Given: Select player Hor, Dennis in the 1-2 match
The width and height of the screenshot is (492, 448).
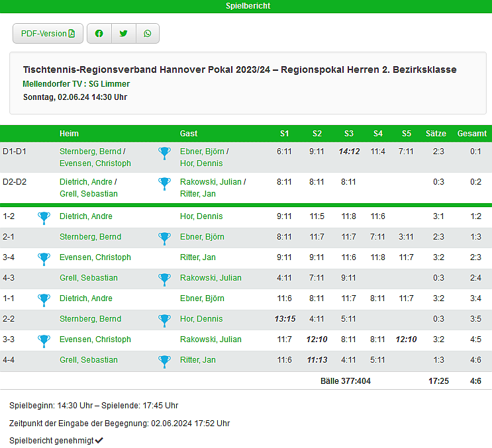Looking at the screenshot, I should (x=201, y=216).
